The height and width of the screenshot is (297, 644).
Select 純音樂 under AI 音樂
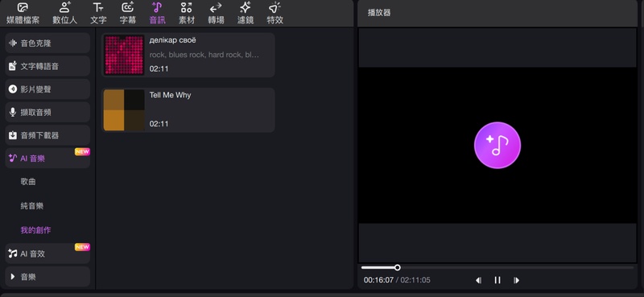point(32,206)
